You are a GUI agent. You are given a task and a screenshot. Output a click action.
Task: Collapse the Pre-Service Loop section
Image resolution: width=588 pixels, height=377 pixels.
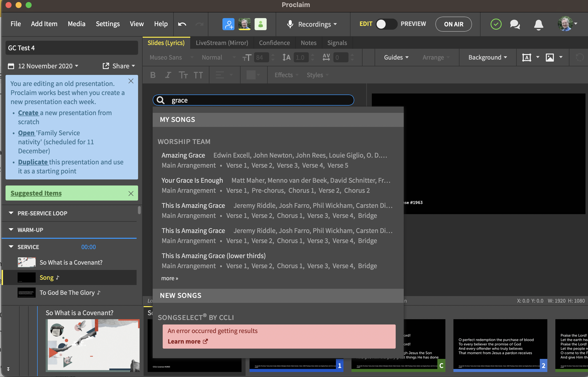pyautogui.click(x=11, y=213)
